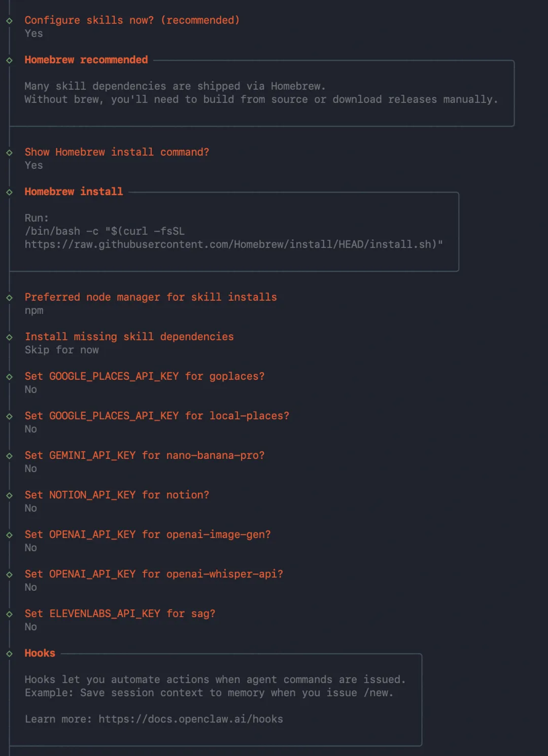Open the docs.openclaw.ai/hooks link
The height and width of the screenshot is (756, 548).
(191, 719)
